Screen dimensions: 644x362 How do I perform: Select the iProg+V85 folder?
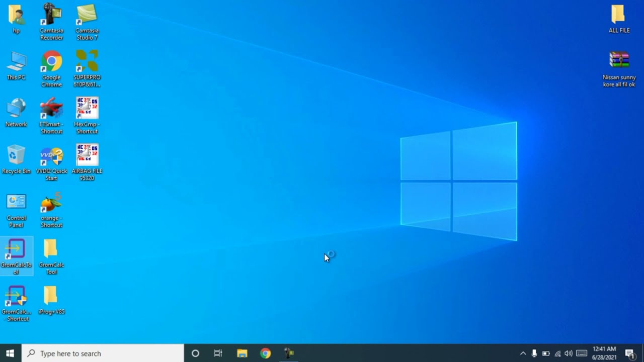click(x=51, y=300)
